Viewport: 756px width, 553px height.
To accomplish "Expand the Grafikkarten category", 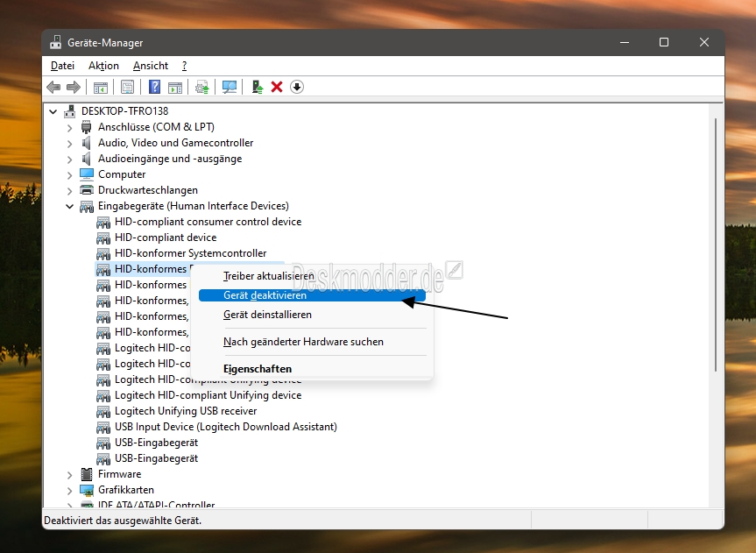I will 70,491.
